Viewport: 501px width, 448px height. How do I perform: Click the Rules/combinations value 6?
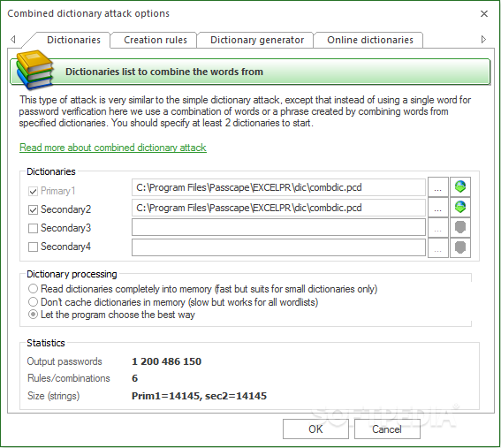pos(134,378)
